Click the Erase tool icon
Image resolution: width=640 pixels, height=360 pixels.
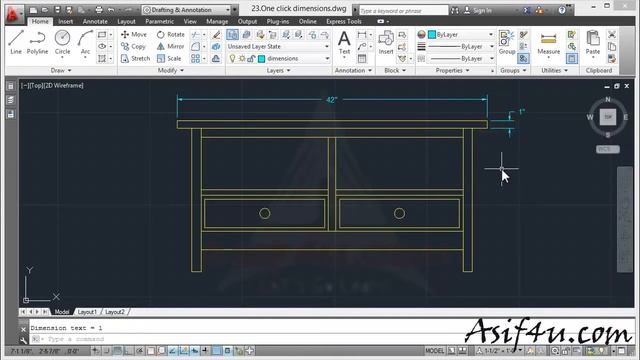216,35
